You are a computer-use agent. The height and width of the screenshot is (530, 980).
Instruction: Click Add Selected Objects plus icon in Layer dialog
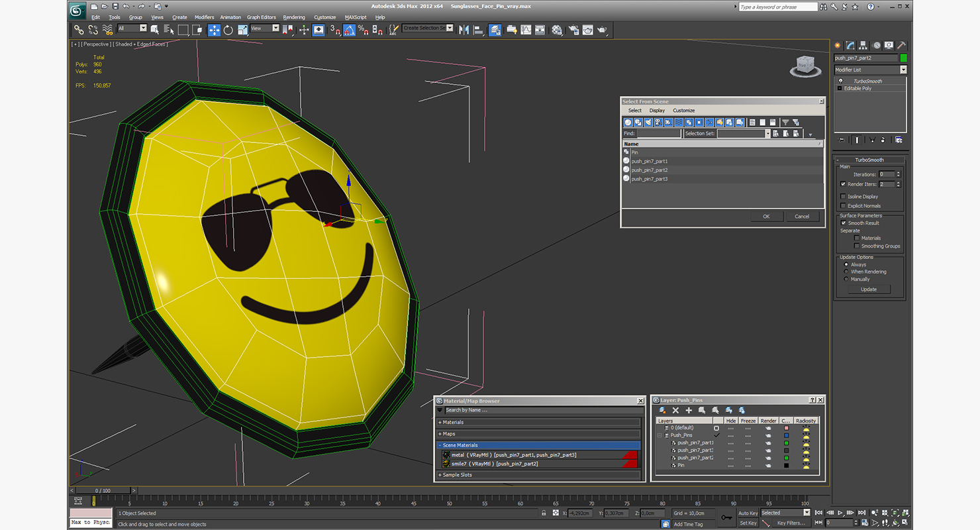click(x=689, y=411)
